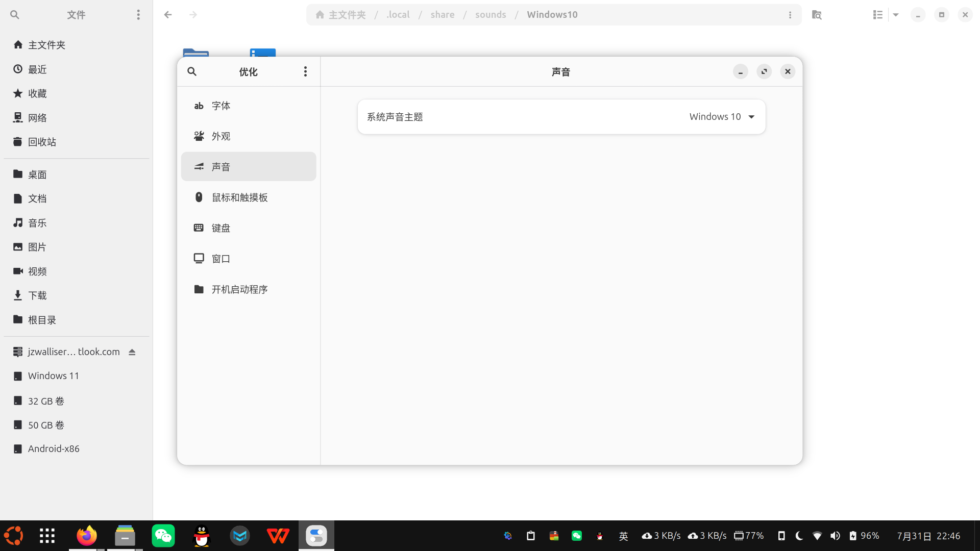Open the 系统声音主题 Windows 10 dropdown
The height and width of the screenshot is (551, 980).
point(722,117)
